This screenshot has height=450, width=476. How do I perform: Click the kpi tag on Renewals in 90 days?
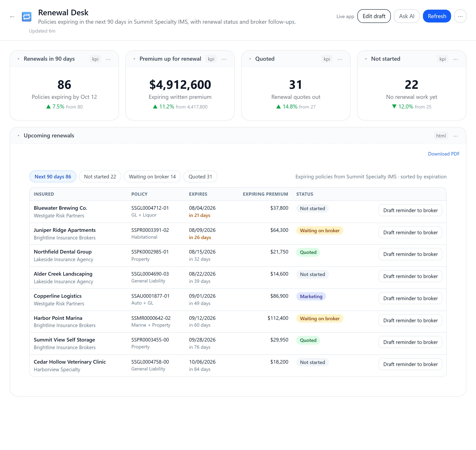pos(95,59)
